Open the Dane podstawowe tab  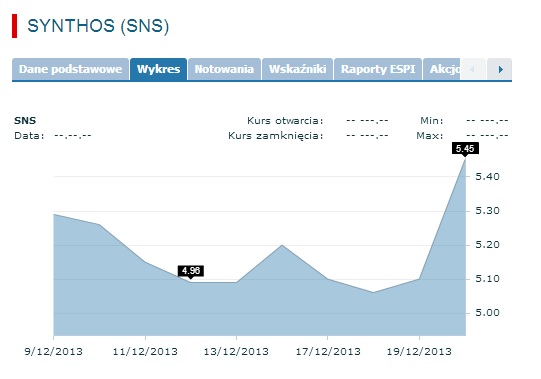70,69
